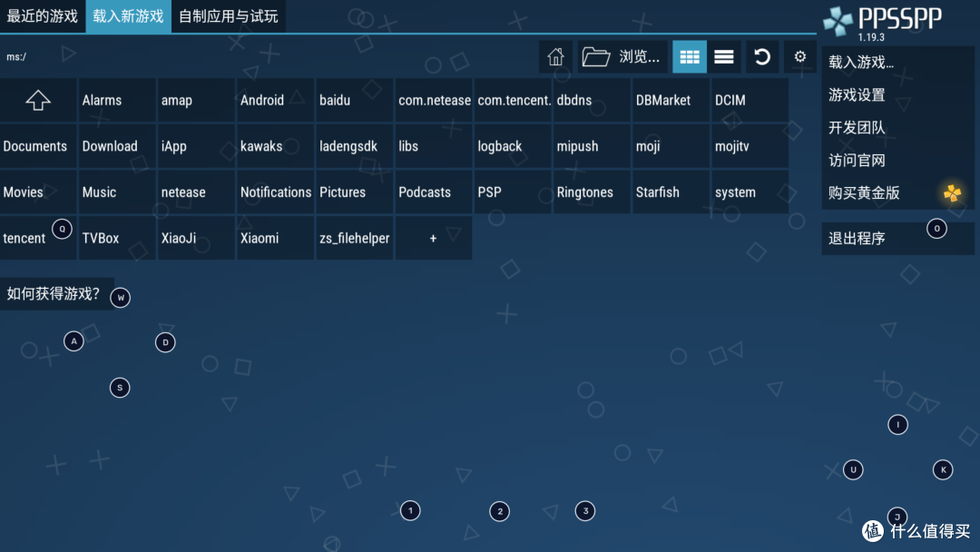Open the ladengsdk folder
Screen dimensions: 980x552
click(355, 146)
